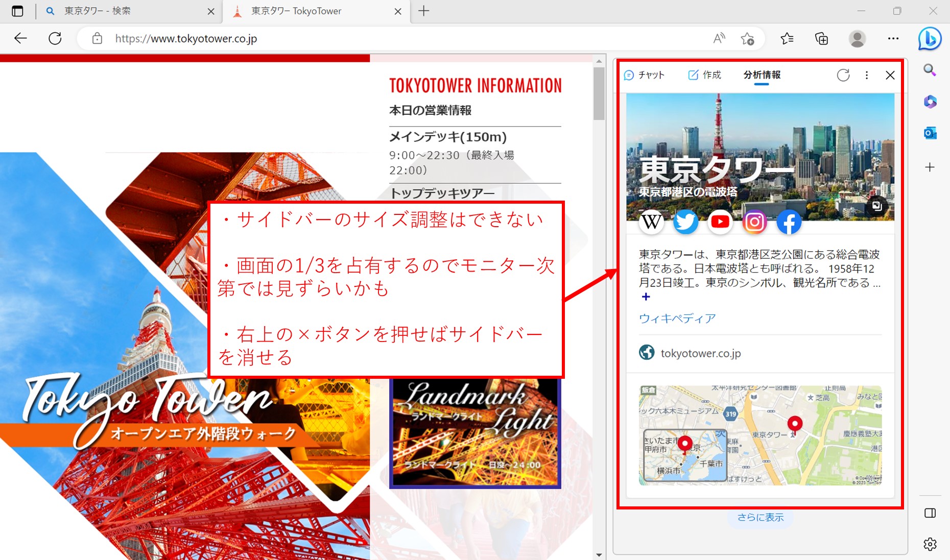Image resolution: width=950 pixels, height=560 pixels.
Task: Toggle the Bing Discover sidebar button
Action: [930, 38]
